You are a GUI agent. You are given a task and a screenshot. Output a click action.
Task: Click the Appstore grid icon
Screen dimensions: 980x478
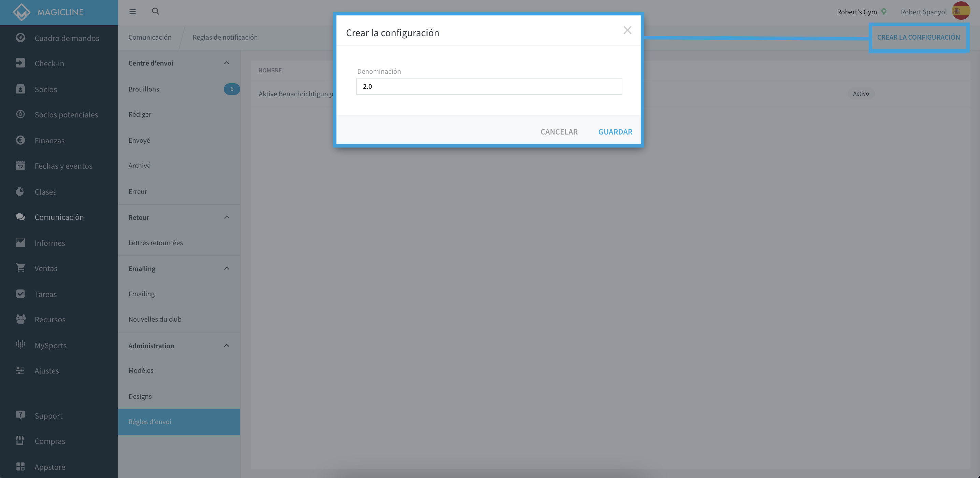[20, 467]
